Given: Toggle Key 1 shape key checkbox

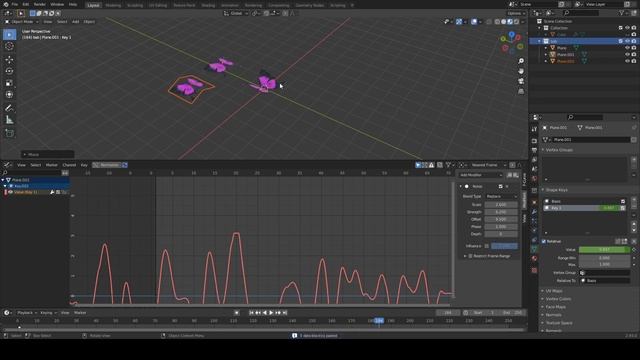Looking at the screenshot, I should point(622,208).
